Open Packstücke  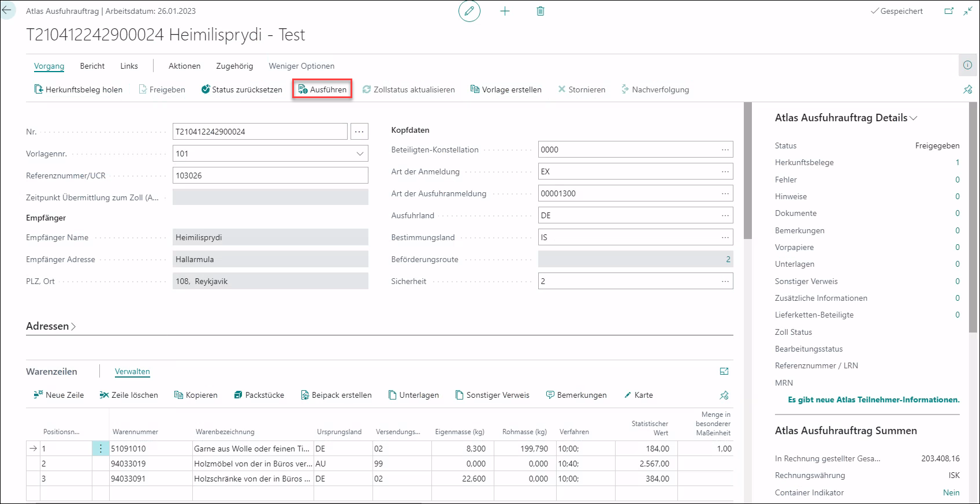pos(259,395)
